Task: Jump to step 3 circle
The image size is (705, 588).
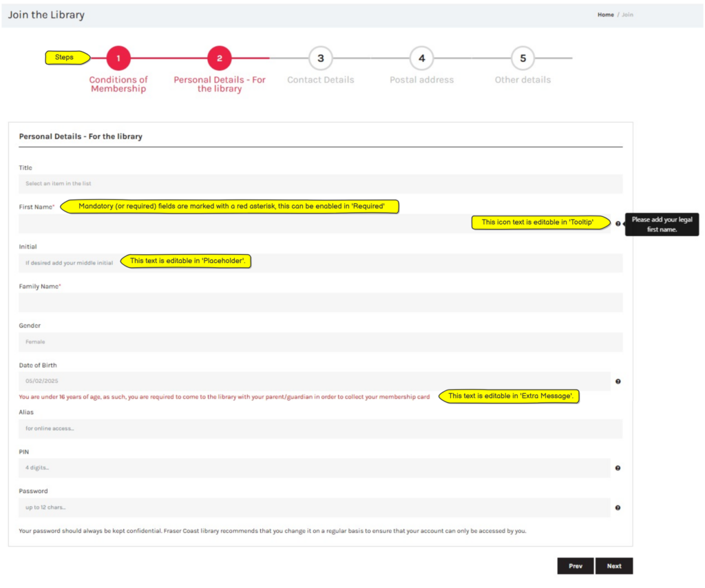Action: click(321, 59)
